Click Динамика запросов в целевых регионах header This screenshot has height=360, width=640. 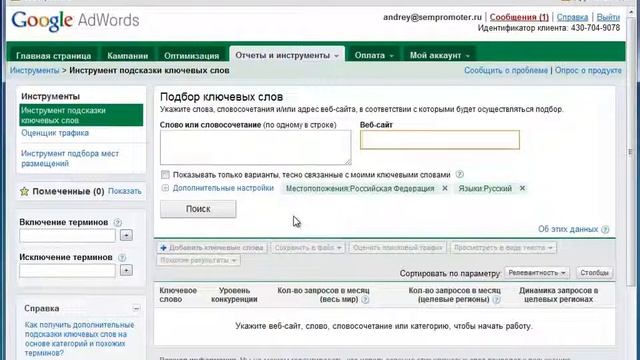(558, 295)
